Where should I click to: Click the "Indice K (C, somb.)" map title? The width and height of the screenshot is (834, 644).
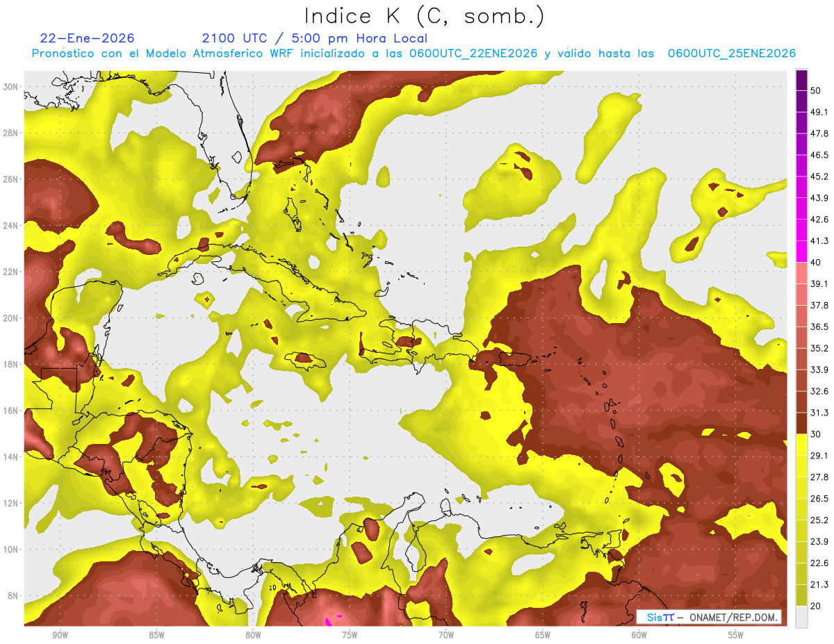423,16
